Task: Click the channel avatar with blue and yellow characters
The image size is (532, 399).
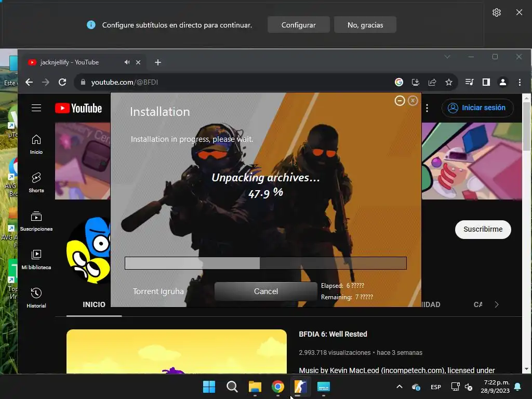Action: click(89, 250)
